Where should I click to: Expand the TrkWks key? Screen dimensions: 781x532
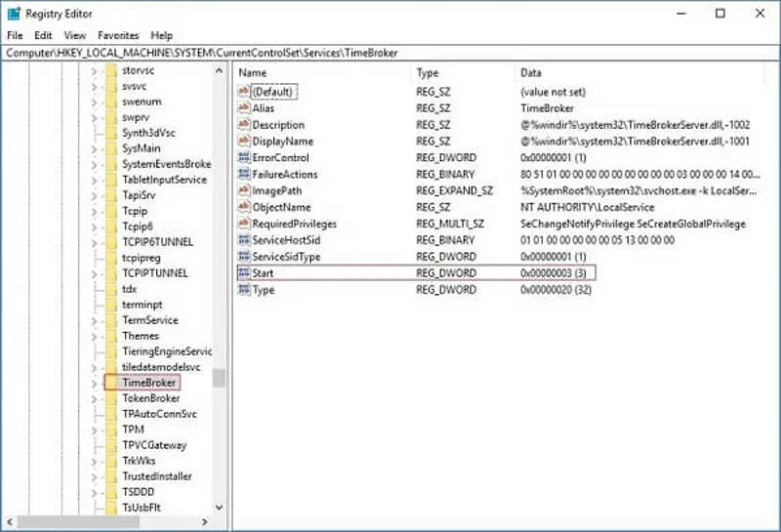[x=94, y=462]
